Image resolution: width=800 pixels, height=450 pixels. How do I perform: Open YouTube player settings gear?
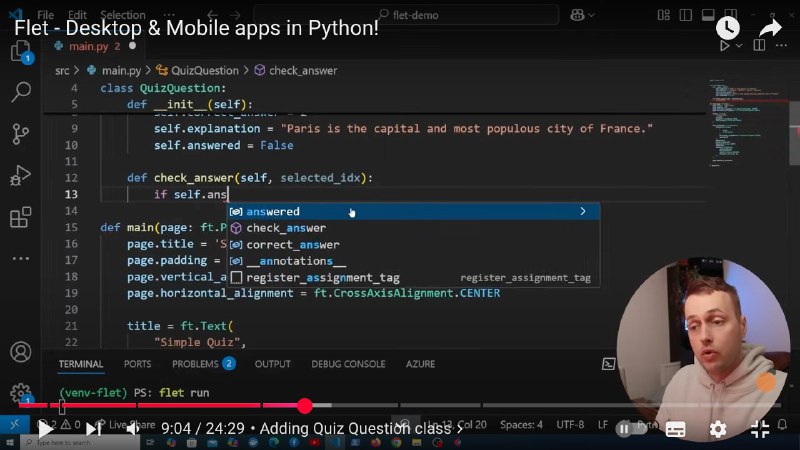[718, 429]
